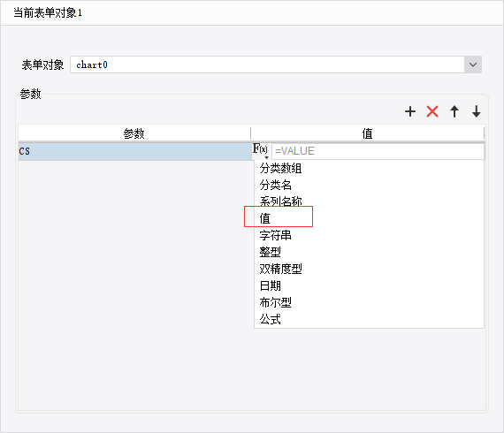Choose 字符串 in the value type list

point(369,235)
